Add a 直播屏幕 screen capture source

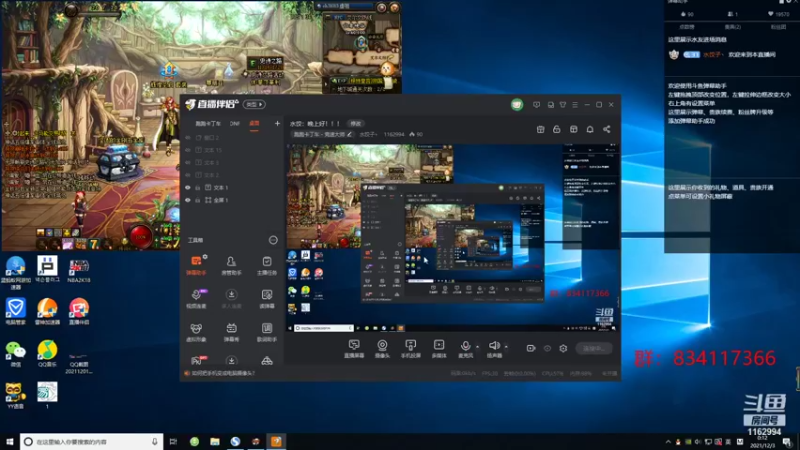(354, 349)
